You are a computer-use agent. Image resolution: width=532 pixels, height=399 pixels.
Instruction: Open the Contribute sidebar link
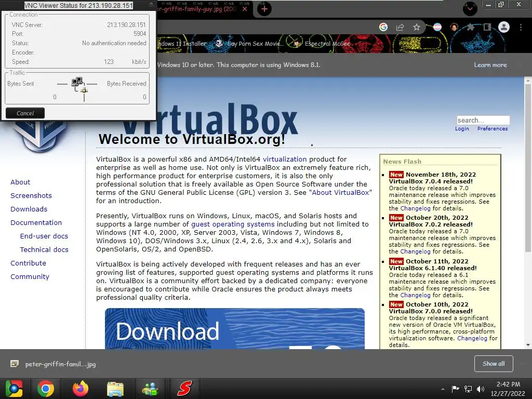click(28, 263)
